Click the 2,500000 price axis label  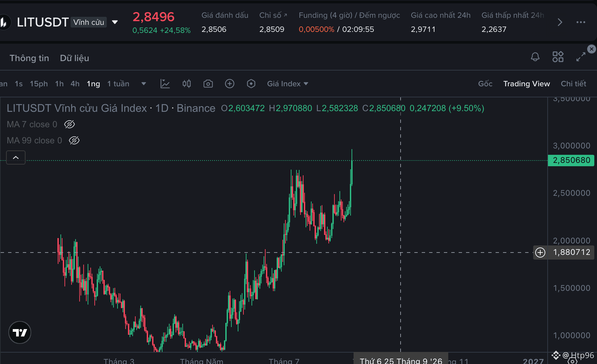(571, 193)
